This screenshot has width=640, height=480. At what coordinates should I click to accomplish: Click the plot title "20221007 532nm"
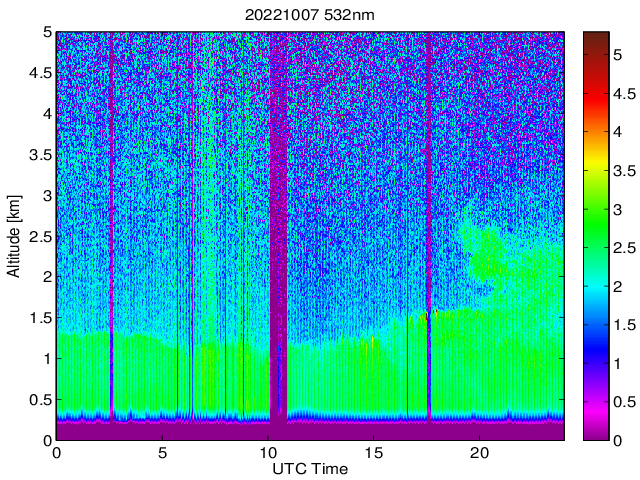310,15
